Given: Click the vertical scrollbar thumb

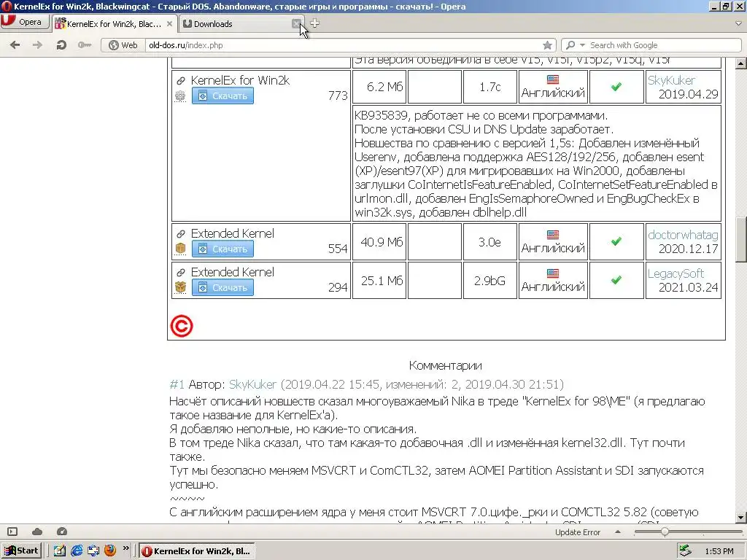Looking at the screenshot, I should click(741, 238).
